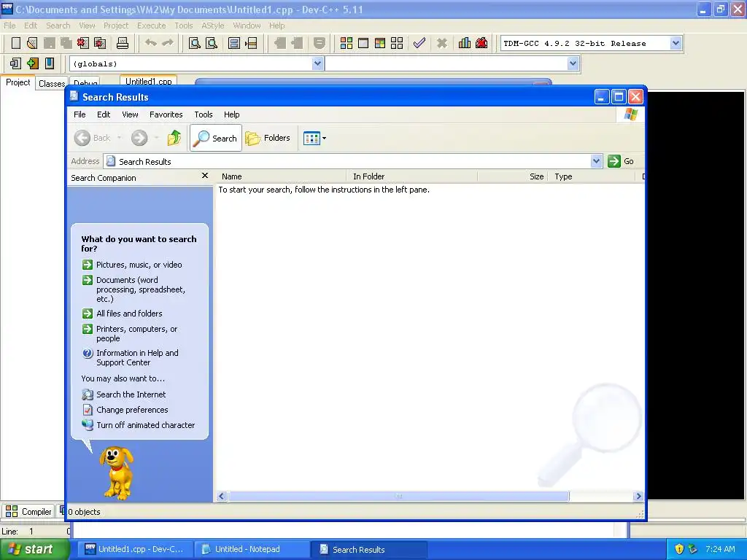
Task: Open the TDM-GCC compiler set dropdown
Action: click(x=676, y=43)
